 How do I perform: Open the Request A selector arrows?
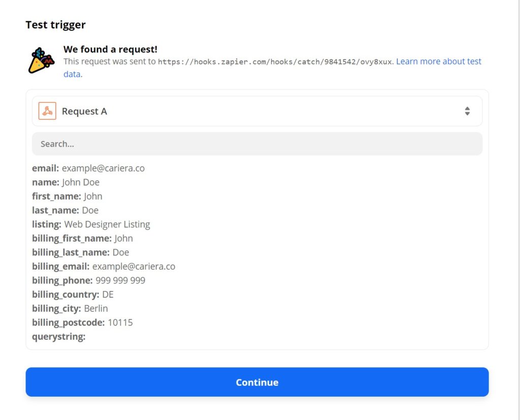(467, 111)
